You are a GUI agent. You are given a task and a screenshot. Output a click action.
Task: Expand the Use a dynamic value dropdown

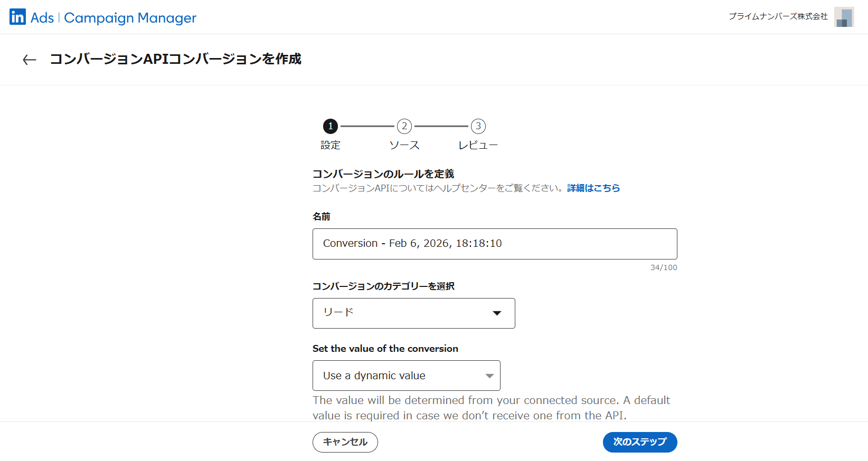point(405,376)
